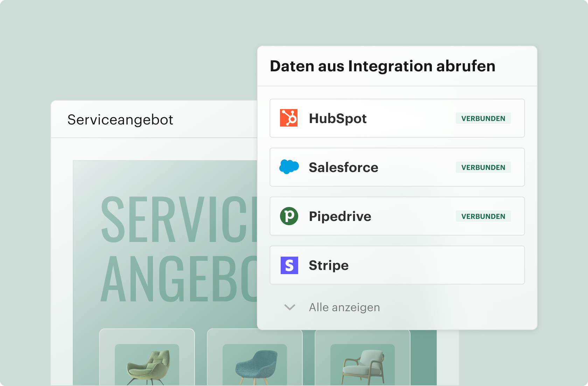Click the large SERVICE cover text
The height and width of the screenshot is (386, 588).
click(179, 219)
